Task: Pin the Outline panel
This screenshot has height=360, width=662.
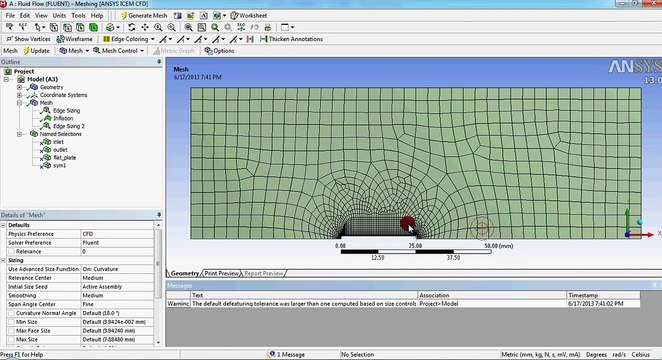Action: (159, 62)
